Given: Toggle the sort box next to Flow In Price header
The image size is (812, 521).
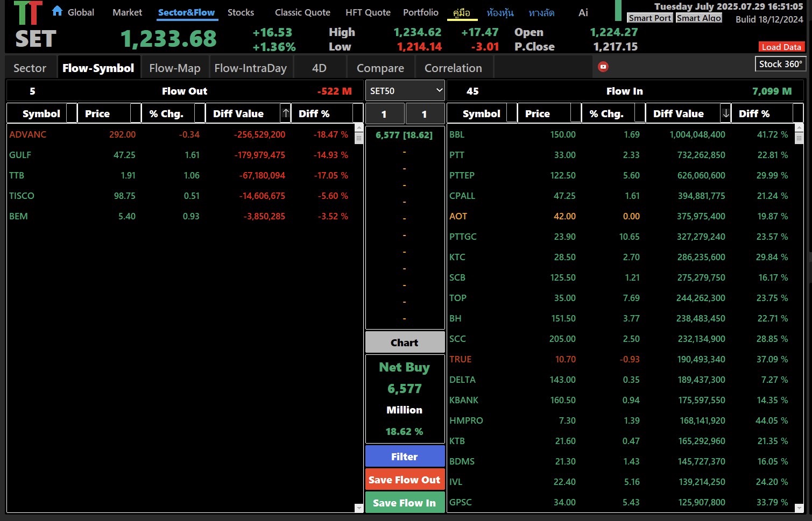Looking at the screenshot, I should pyautogui.click(x=576, y=113).
